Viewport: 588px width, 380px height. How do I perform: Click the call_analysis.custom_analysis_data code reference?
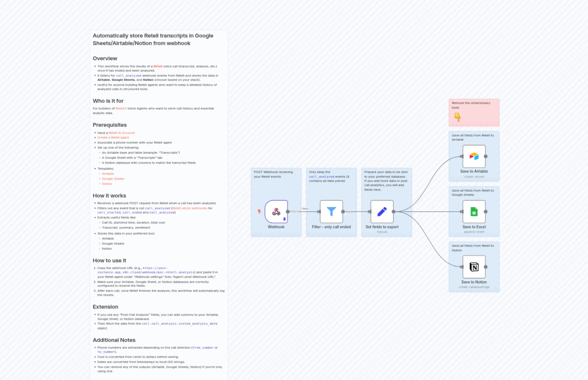pyautogui.click(x=179, y=324)
